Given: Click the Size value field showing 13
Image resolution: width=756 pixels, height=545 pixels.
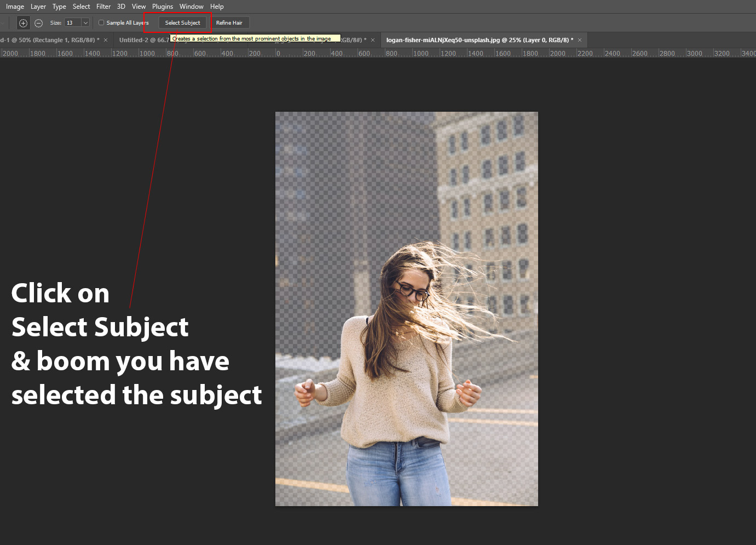Looking at the screenshot, I should pos(72,23).
